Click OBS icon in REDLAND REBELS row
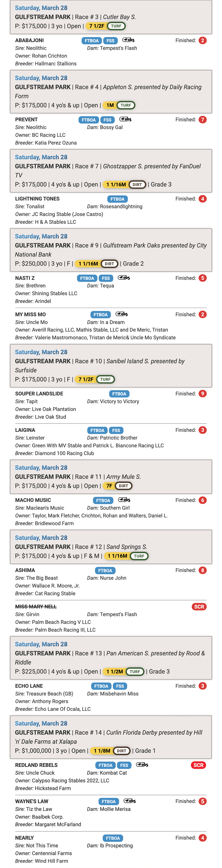Screen dimensions: 222x868 [142, 765]
